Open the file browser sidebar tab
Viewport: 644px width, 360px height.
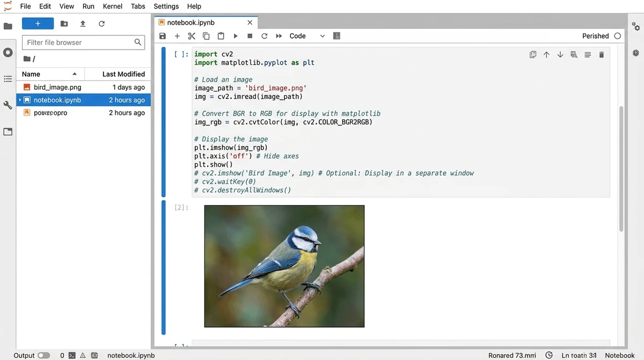tap(8, 26)
